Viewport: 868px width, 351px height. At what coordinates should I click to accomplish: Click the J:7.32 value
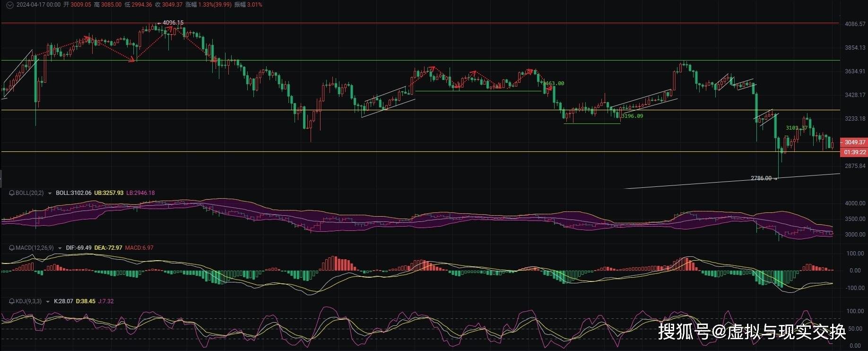tap(106, 301)
